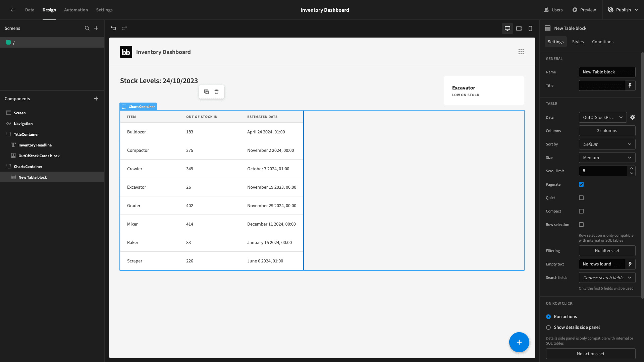
Task: Click the Name input field
Action: (607, 72)
